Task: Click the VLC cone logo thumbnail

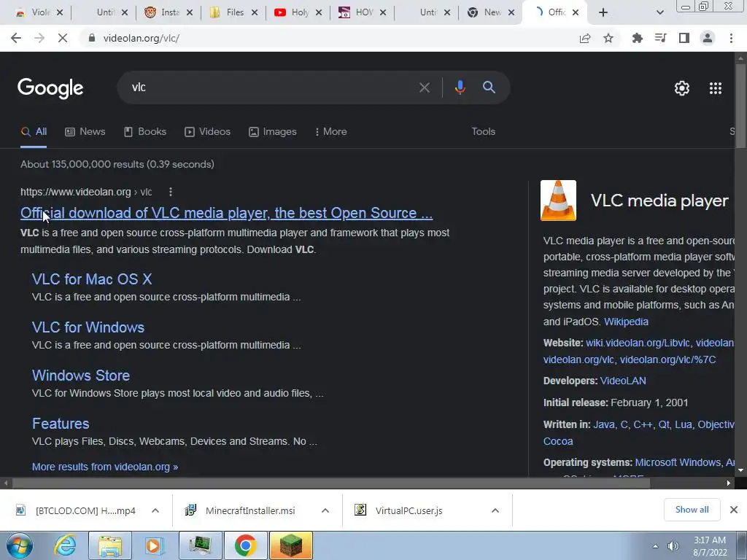Action: 558,201
